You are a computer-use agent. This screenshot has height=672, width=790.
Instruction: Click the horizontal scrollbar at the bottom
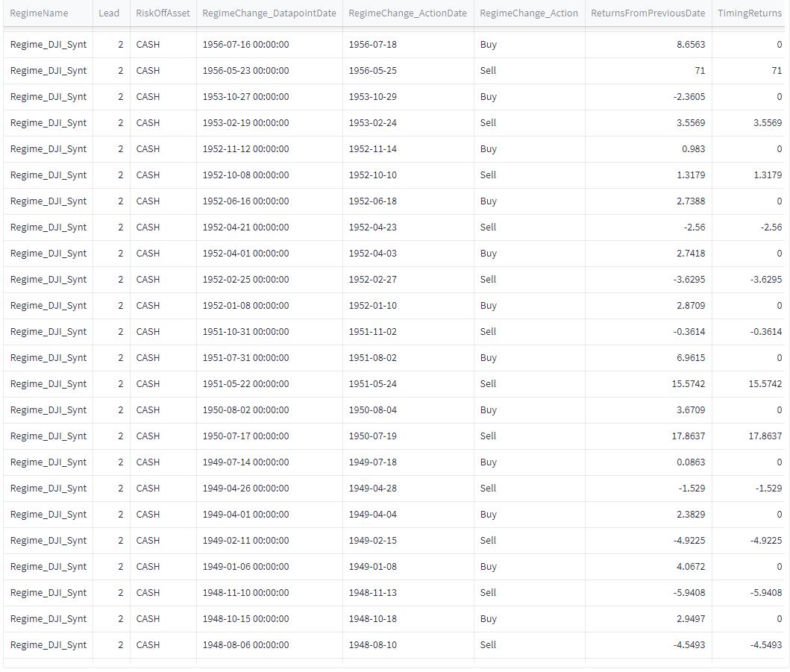(373, 665)
